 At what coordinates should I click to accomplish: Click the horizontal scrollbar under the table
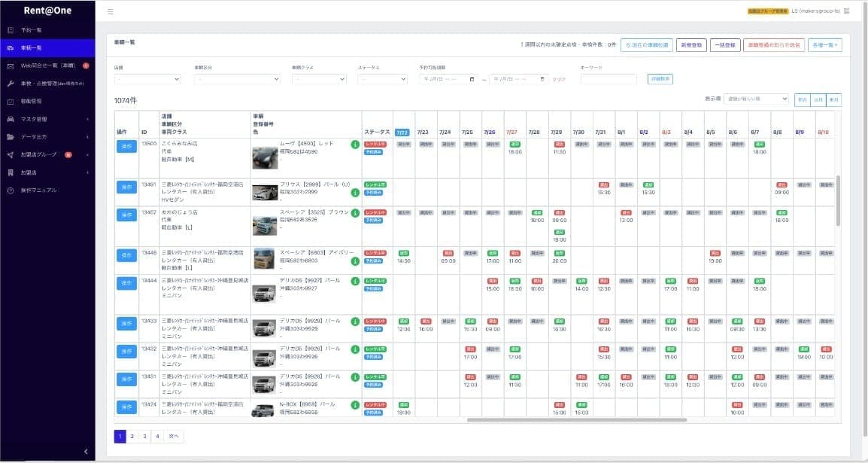[576, 419]
